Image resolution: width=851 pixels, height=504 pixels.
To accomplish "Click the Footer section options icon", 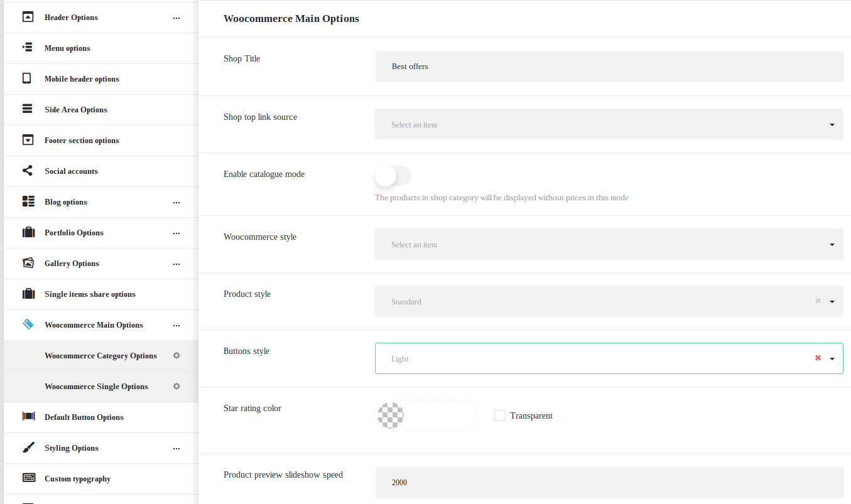I will coord(28,140).
